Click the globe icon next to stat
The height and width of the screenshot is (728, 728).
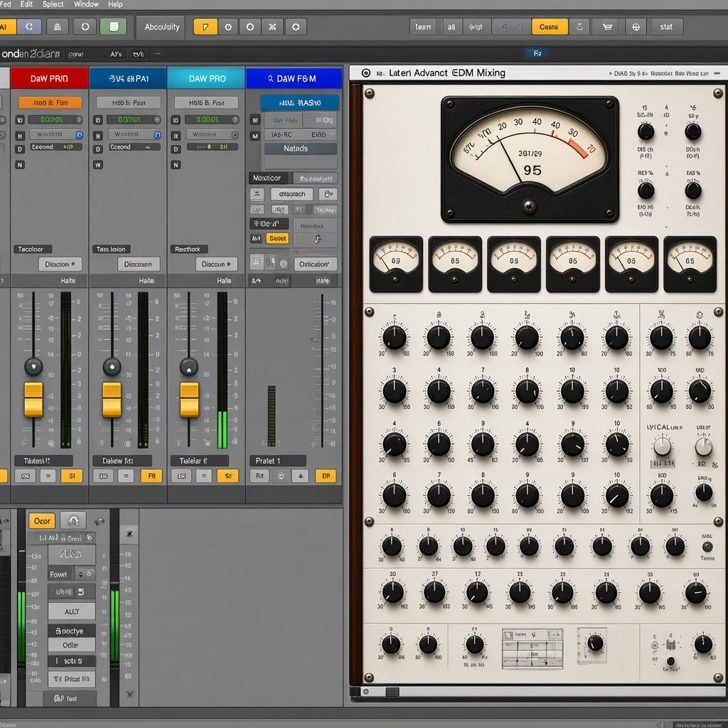636,27
